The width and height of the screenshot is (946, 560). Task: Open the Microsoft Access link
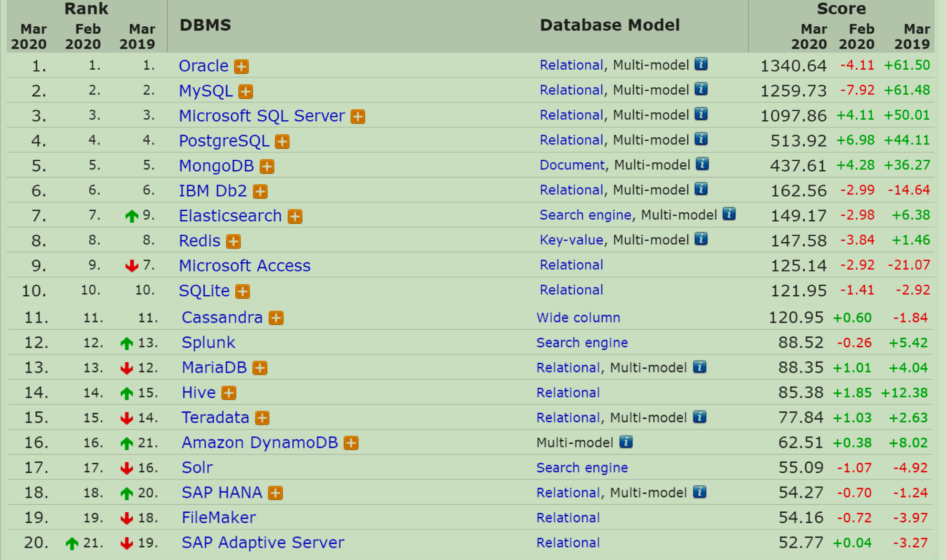click(244, 266)
